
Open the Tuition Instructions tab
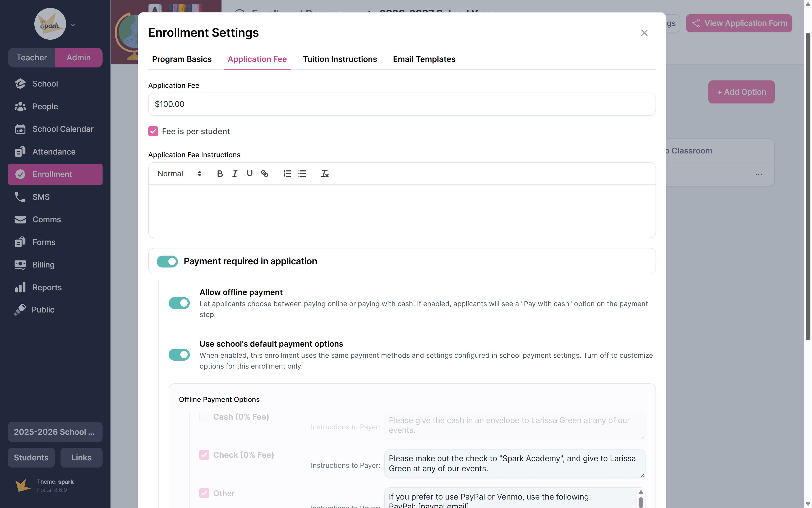[340, 59]
